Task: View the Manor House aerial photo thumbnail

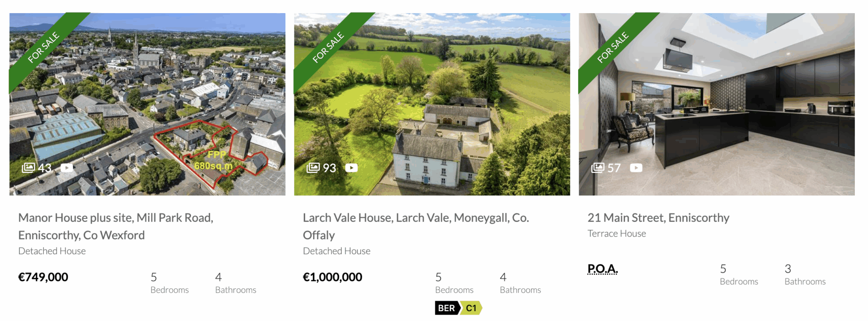Action: pyautogui.click(x=147, y=104)
